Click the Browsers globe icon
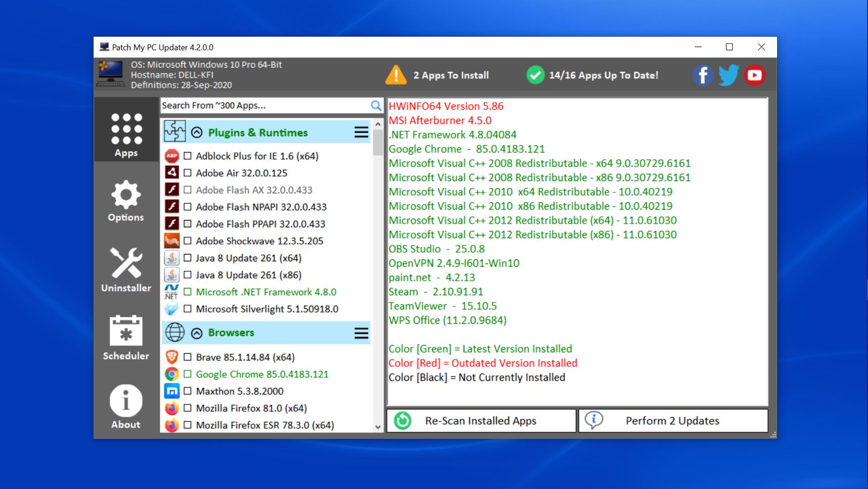 (175, 332)
